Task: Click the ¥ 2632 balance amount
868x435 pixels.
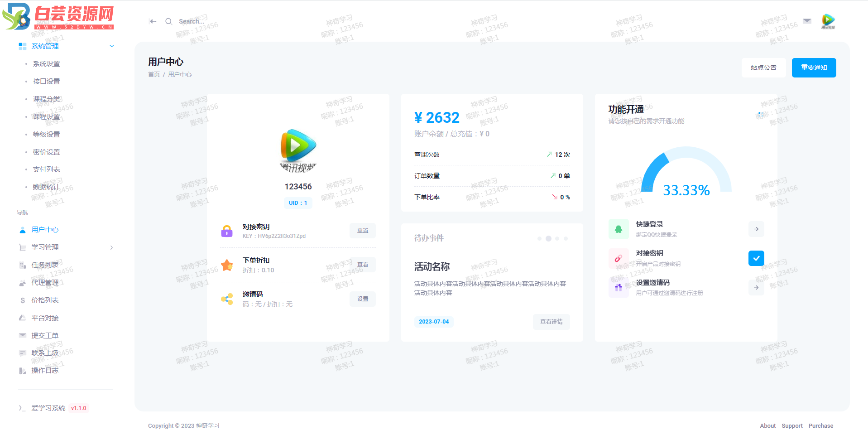Action: click(x=436, y=118)
